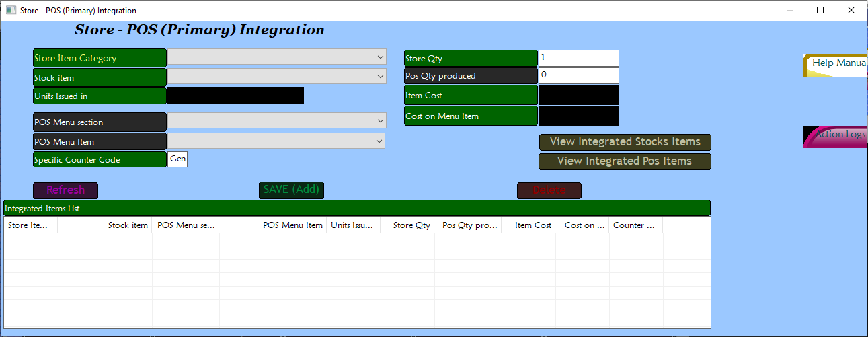Open View Integrated Stocks Items
The width and height of the screenshot is (868, 337).
tap(625, 142)
